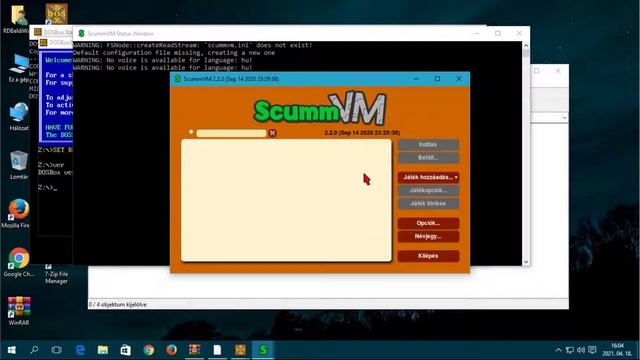The image size is (640, 360).
Task: Show hidden tray icons chevron
Action: point(558,350)
